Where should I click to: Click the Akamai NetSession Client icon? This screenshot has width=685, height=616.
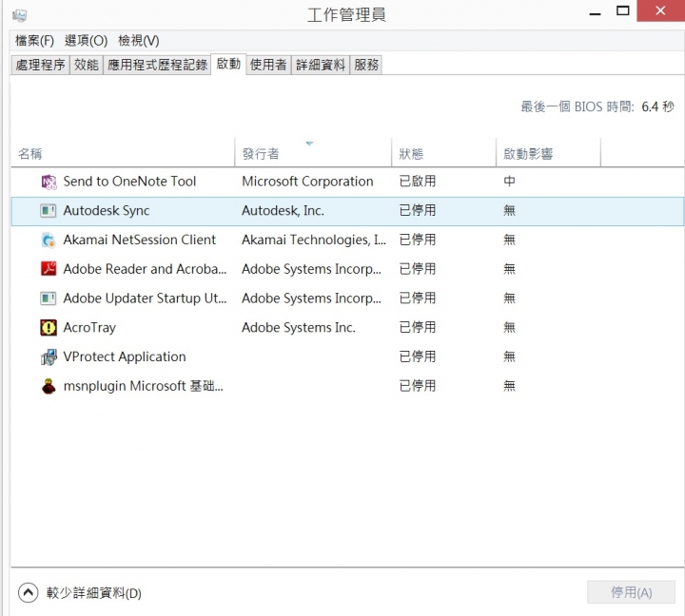(x=49, y=241)
